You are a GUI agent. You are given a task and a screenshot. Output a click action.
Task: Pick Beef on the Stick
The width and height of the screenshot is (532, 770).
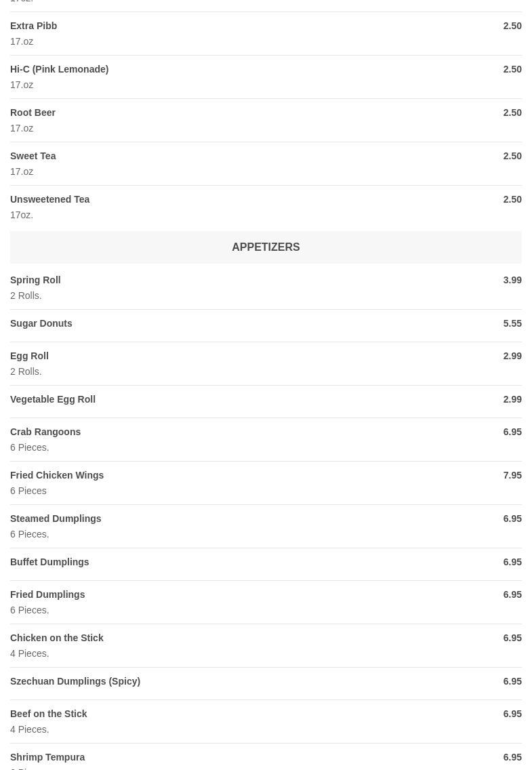[x=49, y=714]
